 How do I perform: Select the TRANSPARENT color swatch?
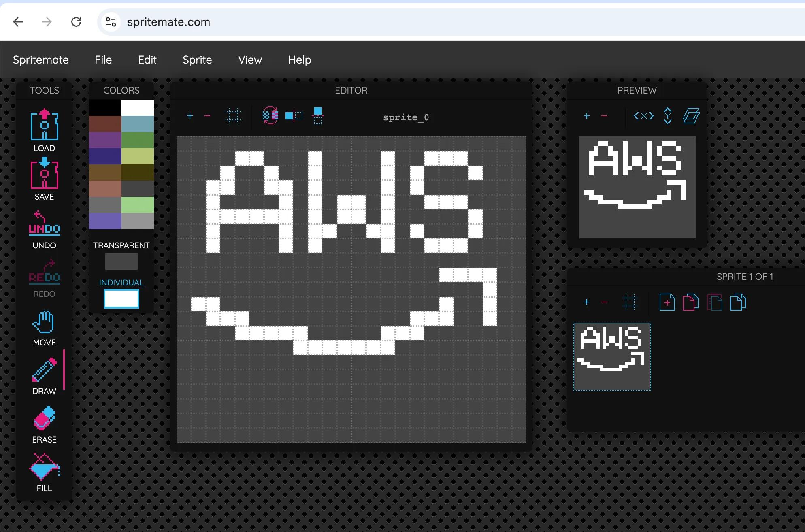121,262
